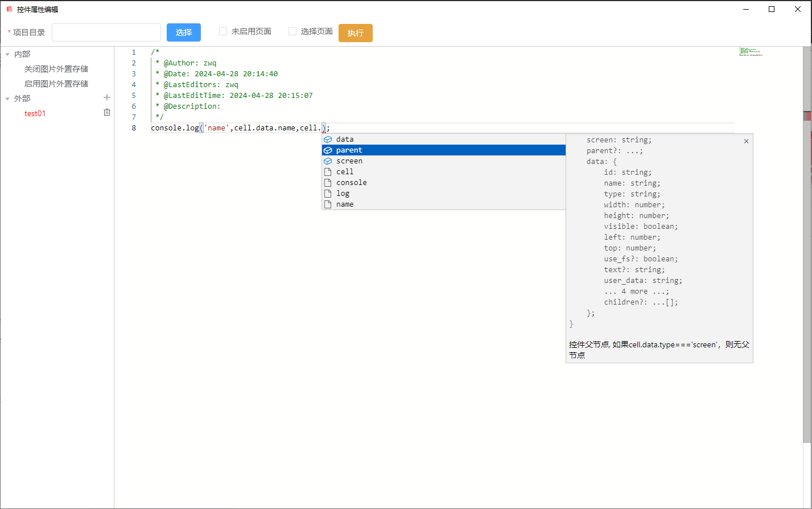Pick the screen autocomplete entry
The image size is (812, 509).
[444, 161]
